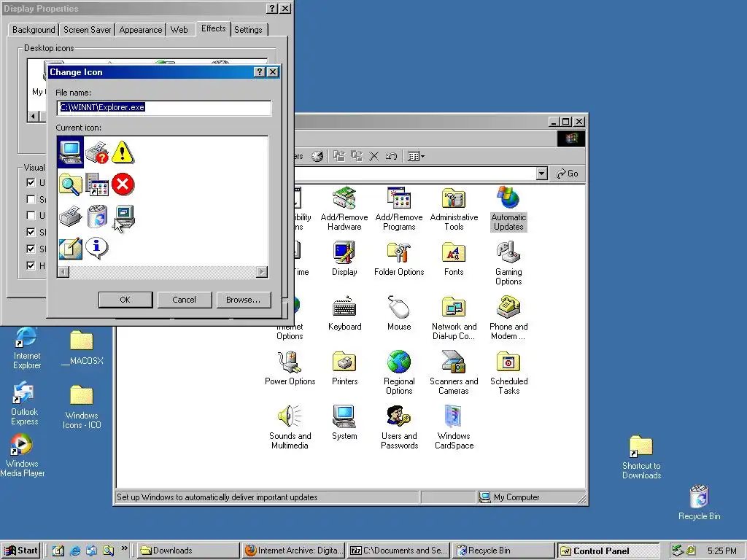Open the Outlook Express desktop shortcut
The width and height of the screenshot is (747, 560).
24,404
